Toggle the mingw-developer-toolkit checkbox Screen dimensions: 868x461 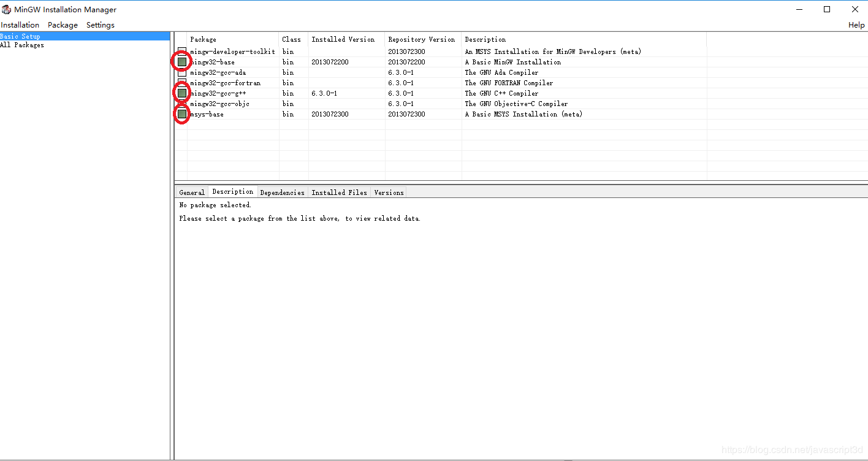click(x=182, y=51)
